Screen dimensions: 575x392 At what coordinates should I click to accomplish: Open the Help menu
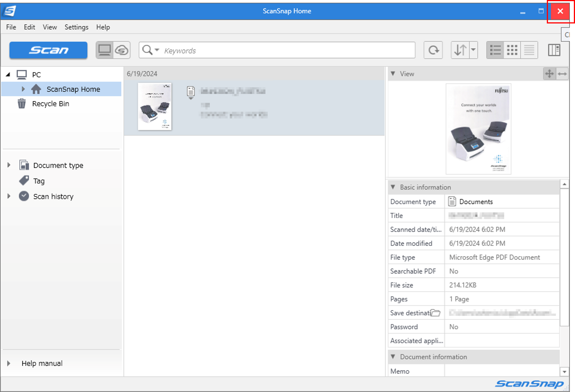(x=103, y=27)
